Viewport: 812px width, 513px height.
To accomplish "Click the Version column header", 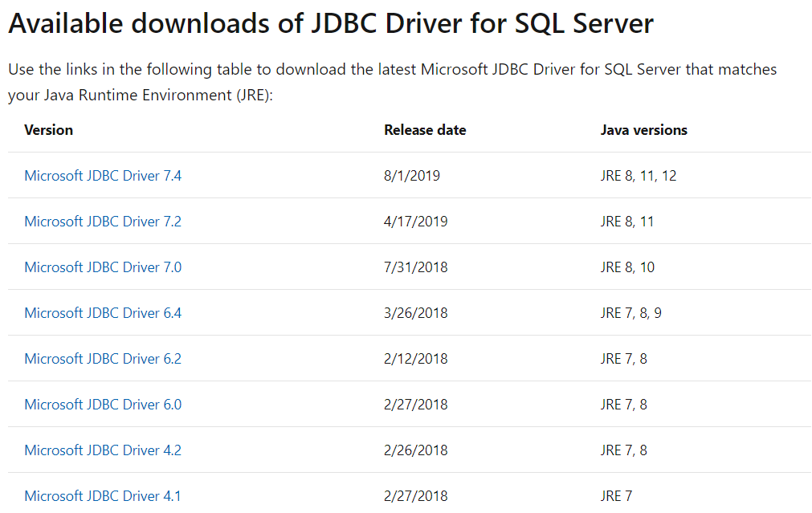I will point(49,130).
